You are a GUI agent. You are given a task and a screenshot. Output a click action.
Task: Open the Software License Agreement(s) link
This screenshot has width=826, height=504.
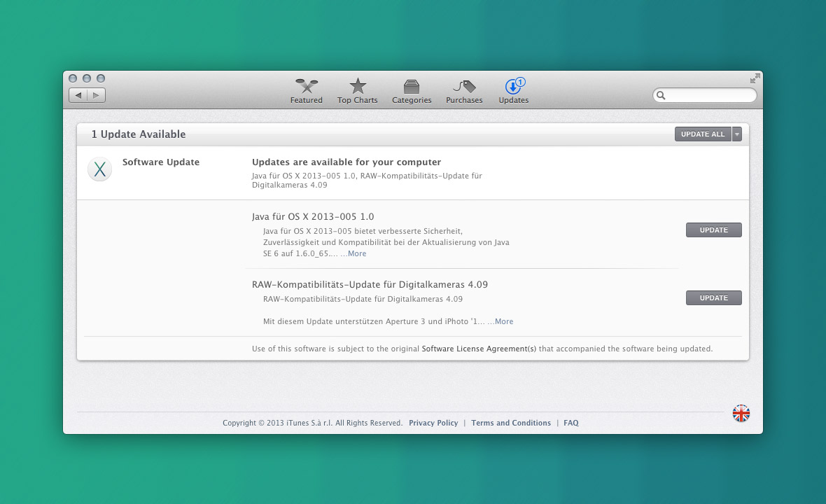pos(479,349)
